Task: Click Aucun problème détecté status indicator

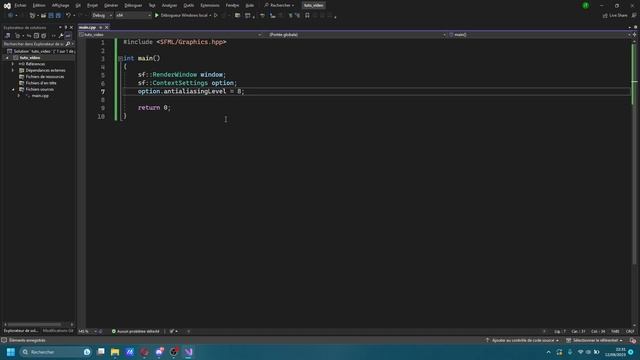Action: (136, 331)
